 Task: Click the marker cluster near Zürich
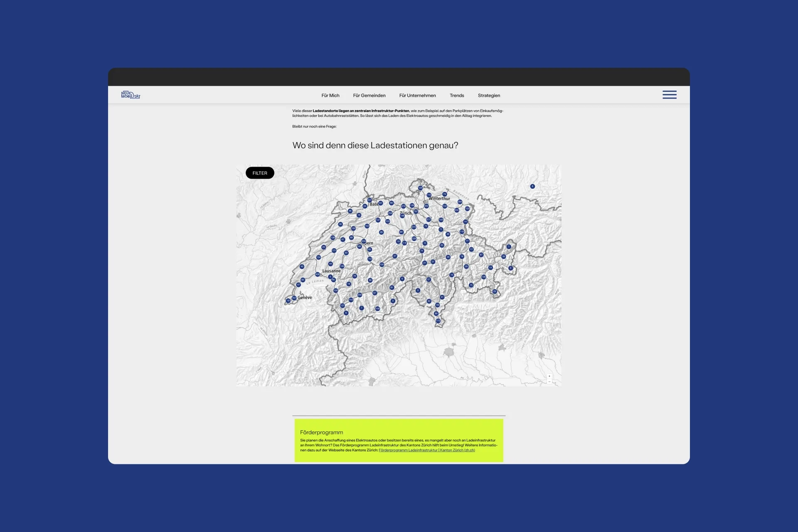[416, 211]
